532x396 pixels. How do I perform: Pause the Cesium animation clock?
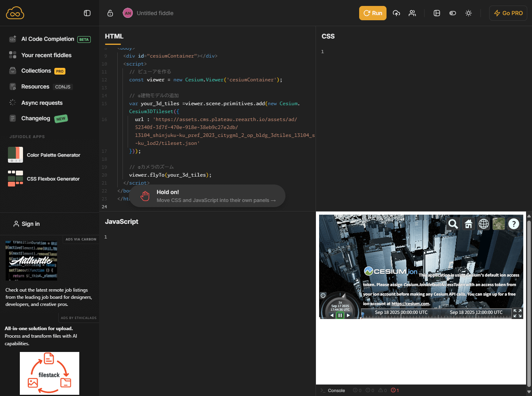[x=340, y=315]
